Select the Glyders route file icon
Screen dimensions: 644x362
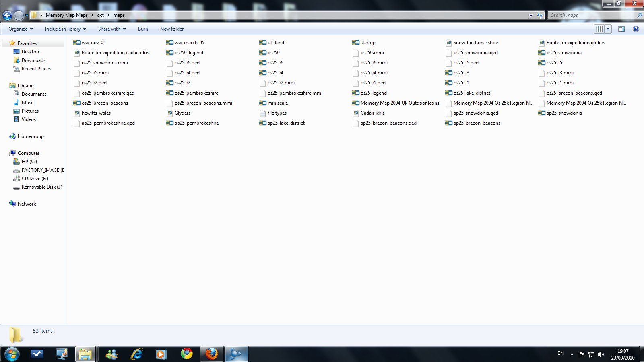coord(169,113)
